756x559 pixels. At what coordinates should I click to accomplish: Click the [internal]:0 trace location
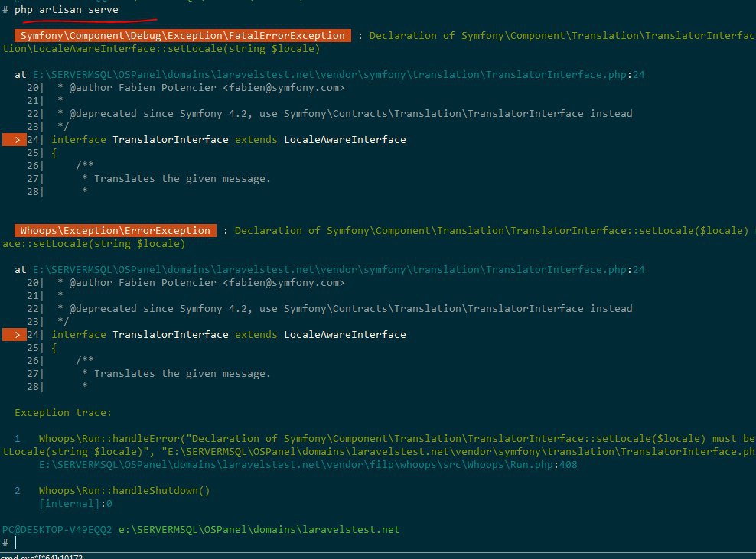click(75, 504)
